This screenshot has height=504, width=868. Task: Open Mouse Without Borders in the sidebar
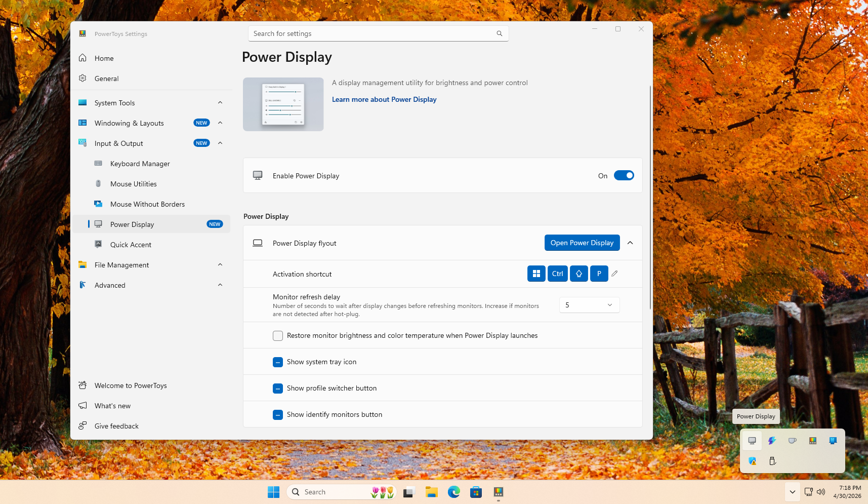pyautogui.click(x=151, y=204)
